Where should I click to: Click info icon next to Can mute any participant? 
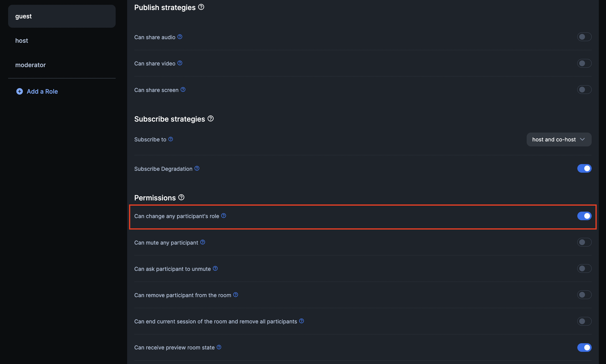click(x=203, y=242)
